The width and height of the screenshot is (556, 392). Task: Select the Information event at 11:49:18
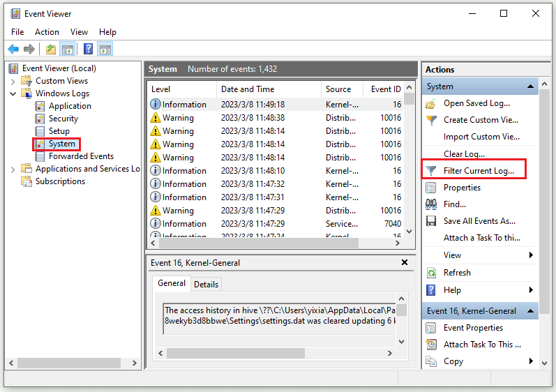point(276,105)
